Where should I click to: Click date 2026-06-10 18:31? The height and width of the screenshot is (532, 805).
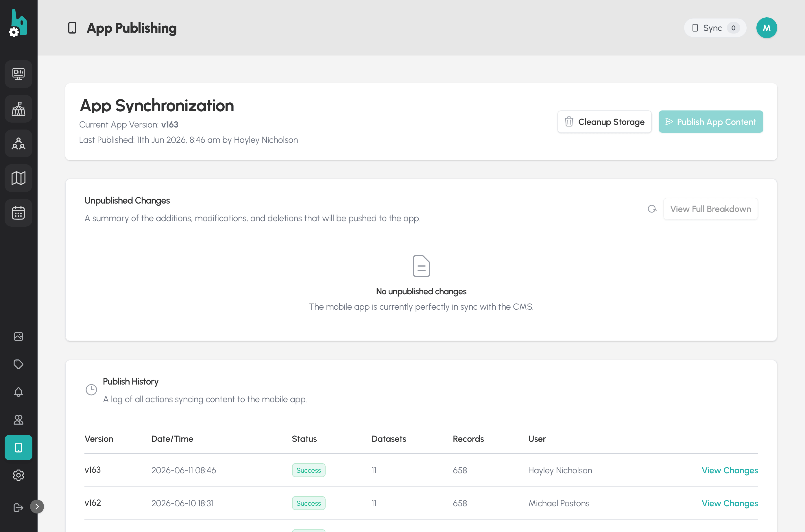(182, 503)
